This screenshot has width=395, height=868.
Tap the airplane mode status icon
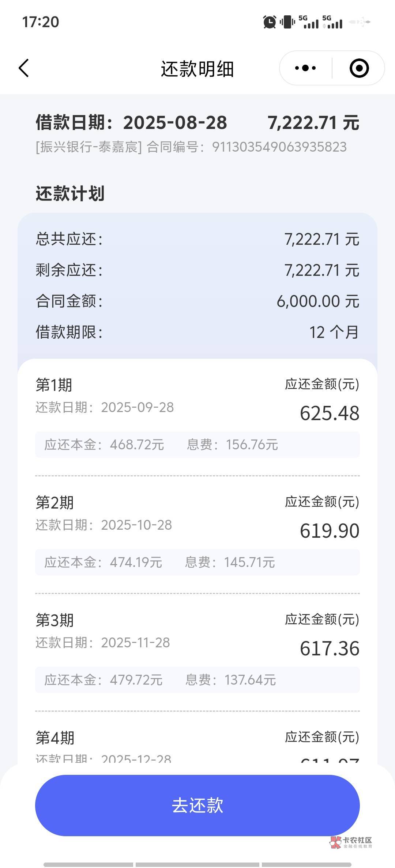click(360, 22)
